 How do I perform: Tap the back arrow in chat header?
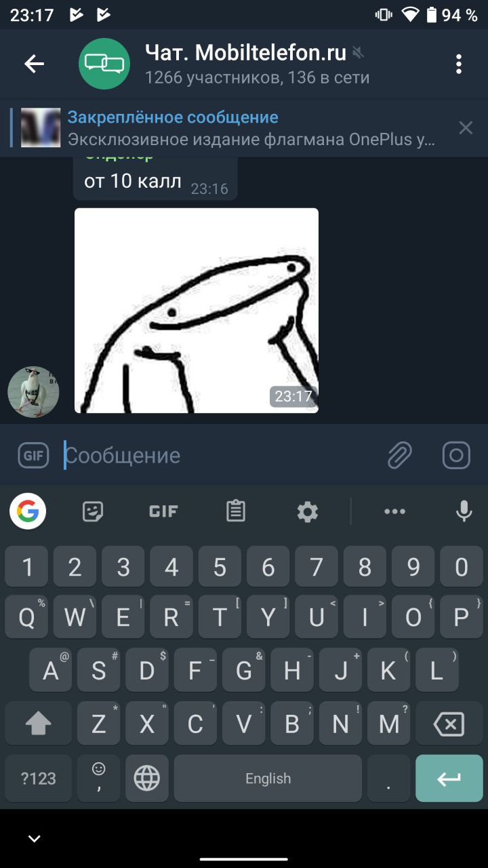point(34,64)
